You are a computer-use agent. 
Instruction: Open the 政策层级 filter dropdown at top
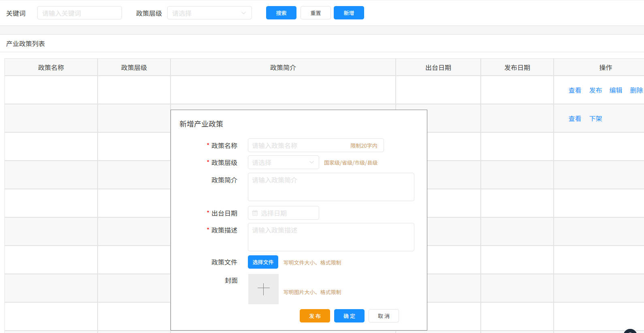coord(209,13)
